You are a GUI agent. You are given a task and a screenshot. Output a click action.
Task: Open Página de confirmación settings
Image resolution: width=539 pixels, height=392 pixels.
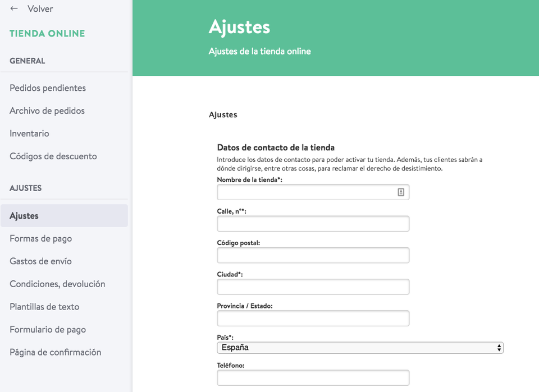point(56,352)
